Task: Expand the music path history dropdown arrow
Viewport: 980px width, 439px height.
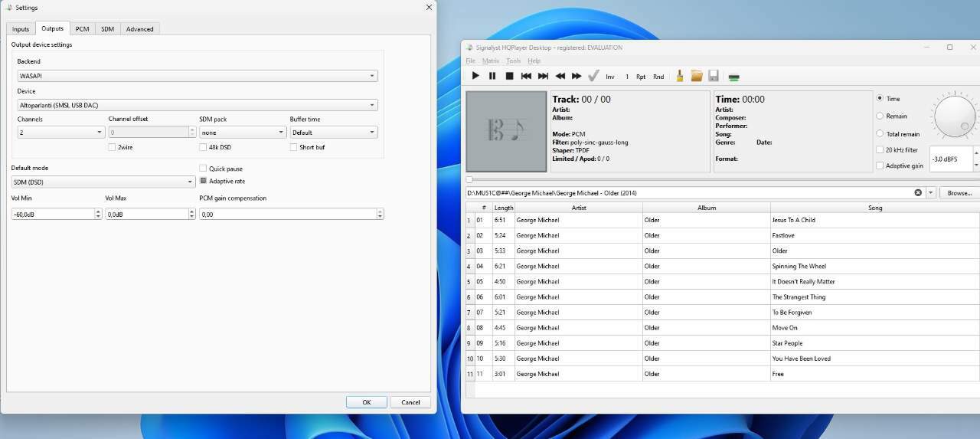Action: pos(931,193)
